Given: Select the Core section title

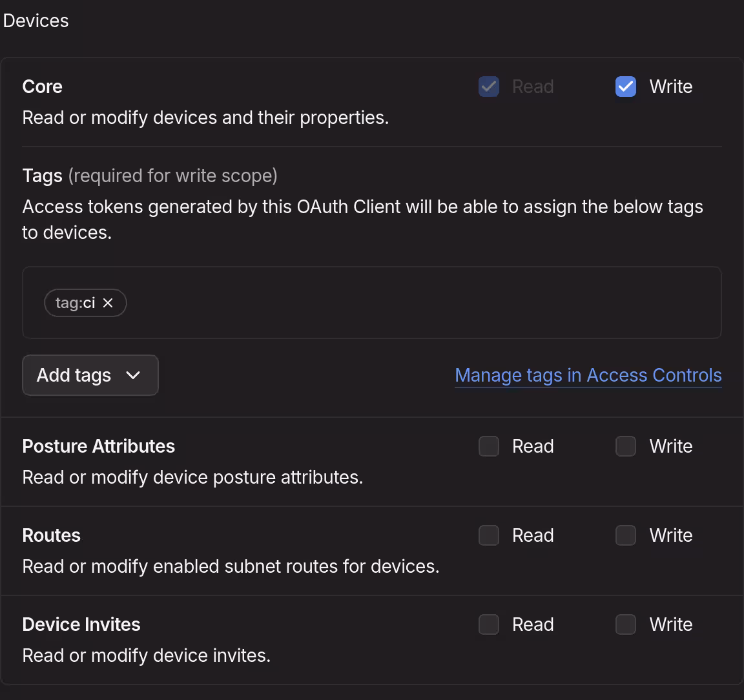Looking at the screenshot, I should 42,86.
